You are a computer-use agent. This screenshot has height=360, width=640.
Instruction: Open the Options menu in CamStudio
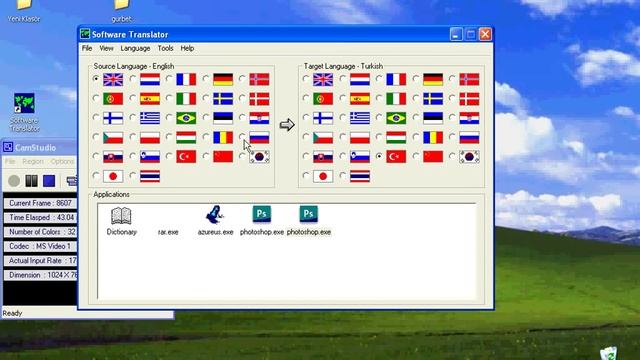[62, 162]
